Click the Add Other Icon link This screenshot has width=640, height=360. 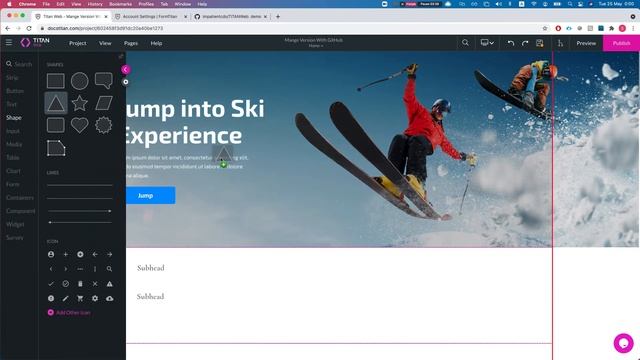tap(69, 313)
